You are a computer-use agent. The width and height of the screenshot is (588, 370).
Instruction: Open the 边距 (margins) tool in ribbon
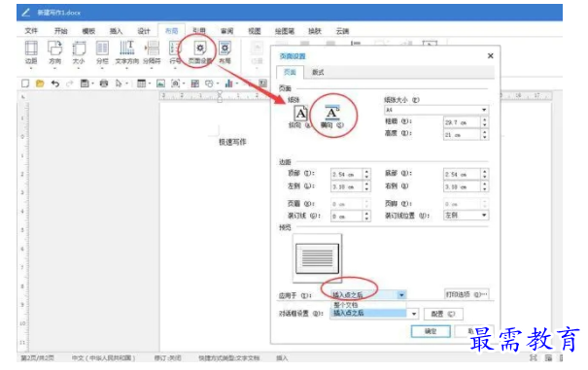click(31, 52)
